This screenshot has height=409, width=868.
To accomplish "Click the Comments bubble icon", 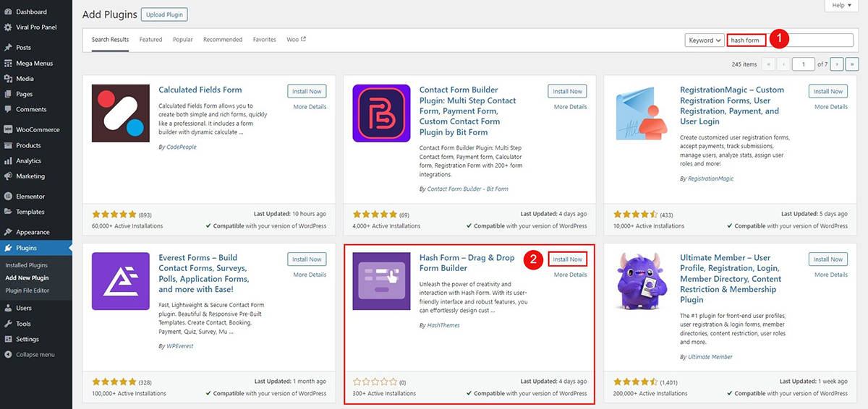I will (7, 110).
